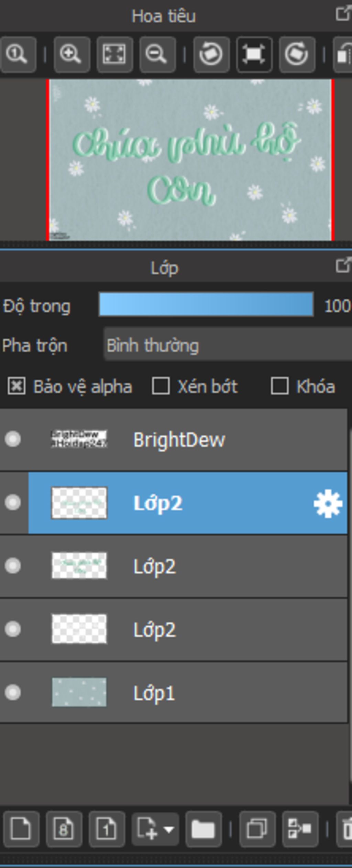Rotate the canvas view left
This screenshot has height=868, width=352.
click(x=211, y=55)
